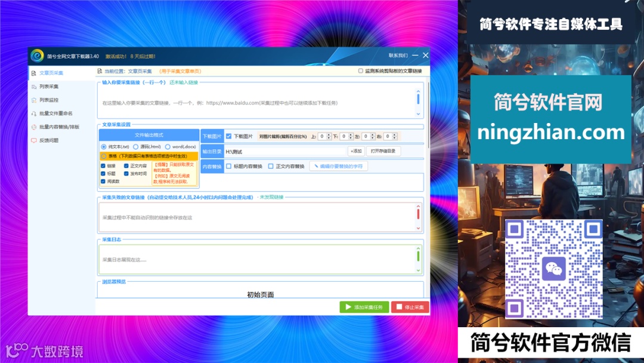Screen dimensions: 644x363
Task: Click the 添加采集任务 button
Action: tap(364, 307)
